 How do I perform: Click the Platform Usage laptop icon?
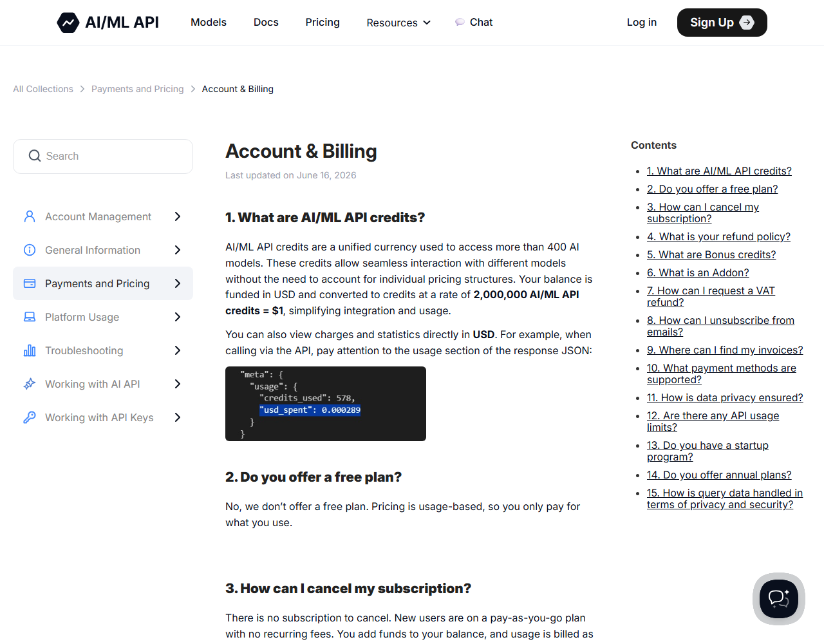point(30,317)
